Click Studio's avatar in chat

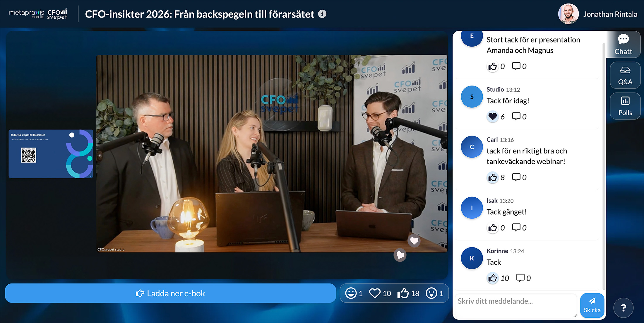coord(472,97)
